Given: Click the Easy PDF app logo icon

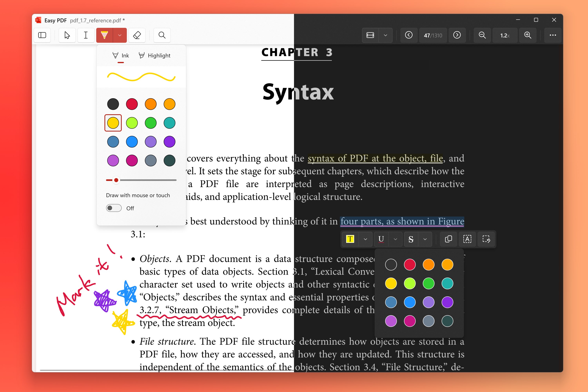Looking at the screenshot, I should pos(38,20).
